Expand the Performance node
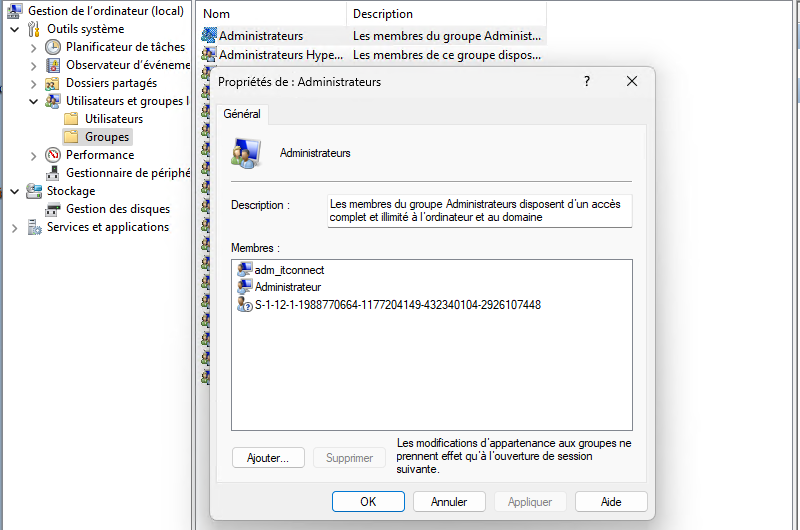 coord(34,156)
